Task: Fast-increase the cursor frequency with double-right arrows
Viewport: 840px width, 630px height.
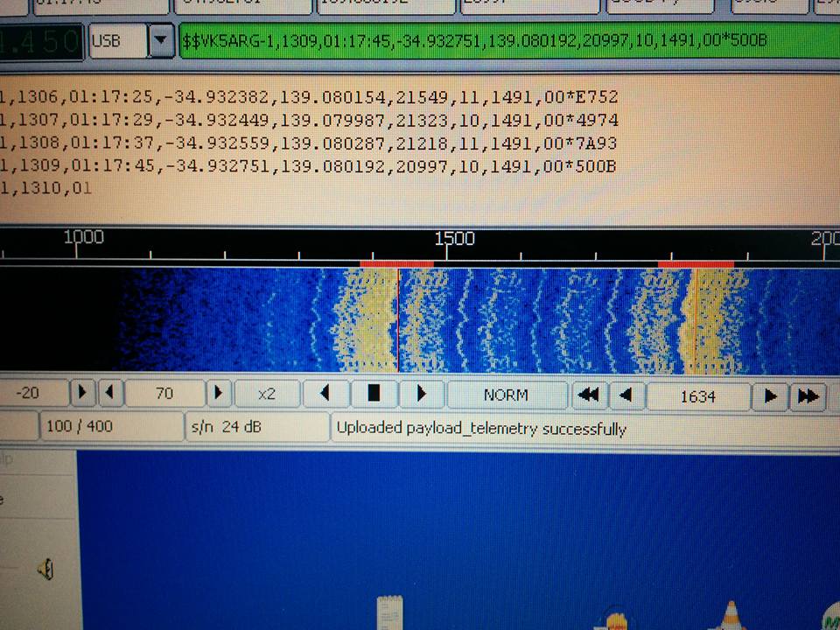Action: 808,397
